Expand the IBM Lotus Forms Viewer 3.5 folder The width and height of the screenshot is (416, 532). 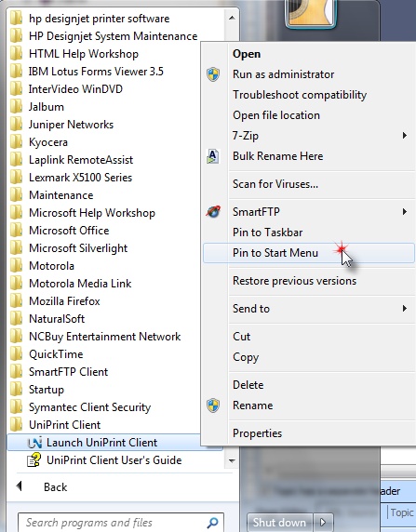tap(96, 72)
